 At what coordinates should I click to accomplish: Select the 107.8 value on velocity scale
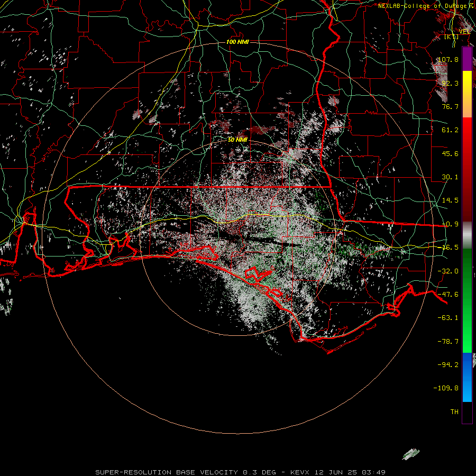[x=448, y=59]
